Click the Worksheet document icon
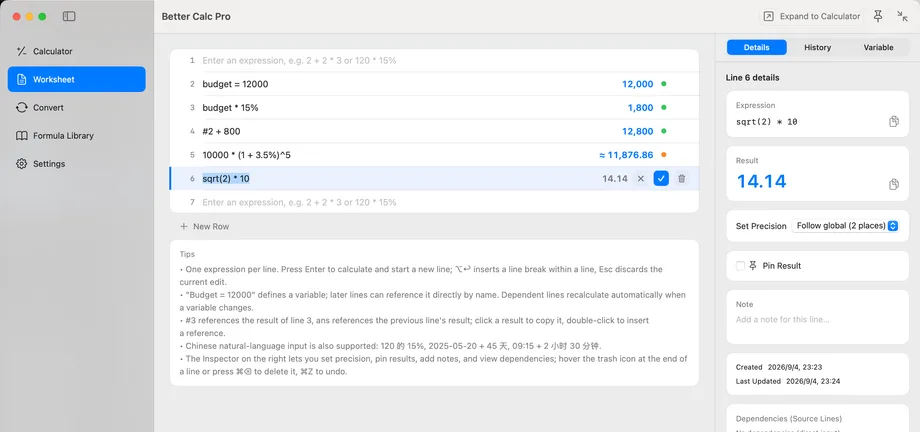Viewport: 920px width, 432px height. pos(22,79)
